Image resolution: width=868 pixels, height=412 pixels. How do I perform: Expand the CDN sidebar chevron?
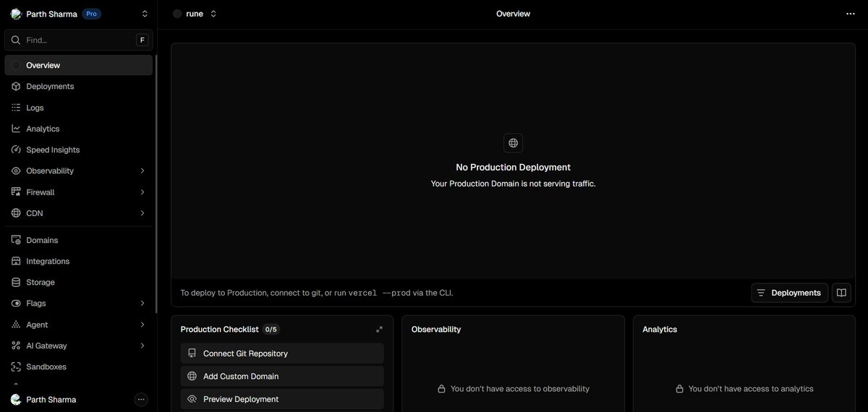[142, 213]
